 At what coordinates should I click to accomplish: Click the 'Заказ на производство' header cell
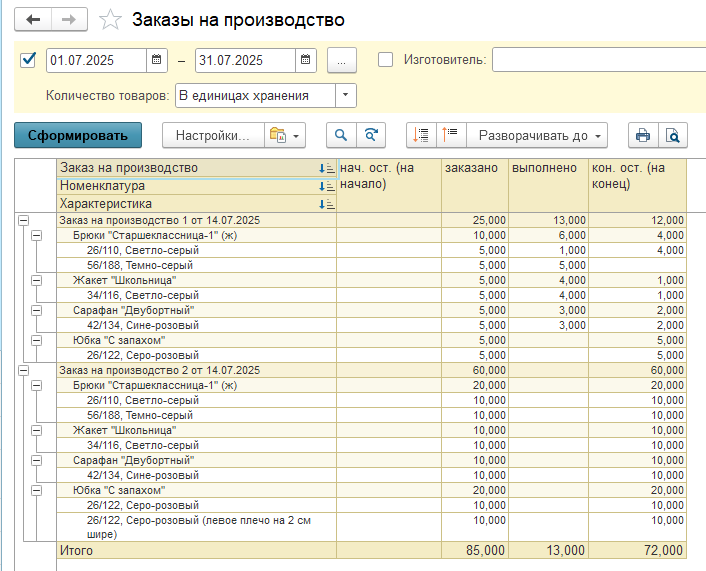click(x=196, y=168)
